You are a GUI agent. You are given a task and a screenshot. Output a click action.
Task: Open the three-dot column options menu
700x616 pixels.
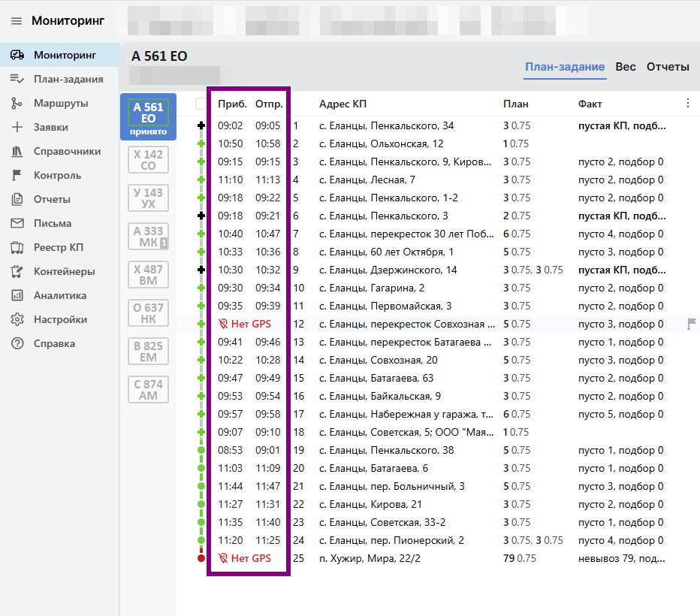pos(687,104)
